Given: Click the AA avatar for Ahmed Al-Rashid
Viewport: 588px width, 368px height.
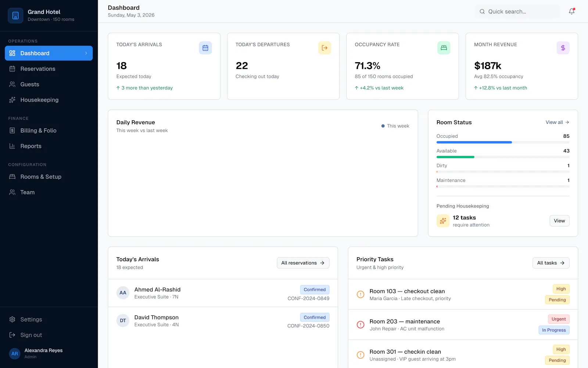Looking at the screenshot, I should (x=123, y=293).
